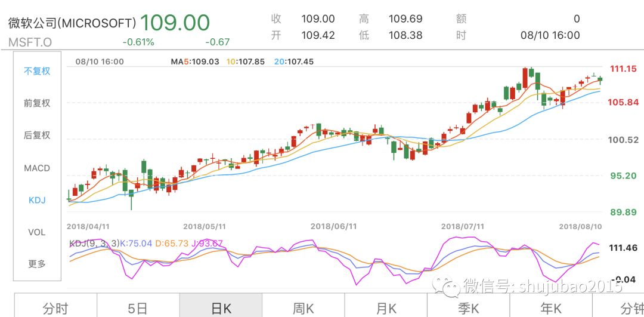Screen dimensions: 644x317
Task: Click date axis label 2018/08/10
Action: [581, 226]
